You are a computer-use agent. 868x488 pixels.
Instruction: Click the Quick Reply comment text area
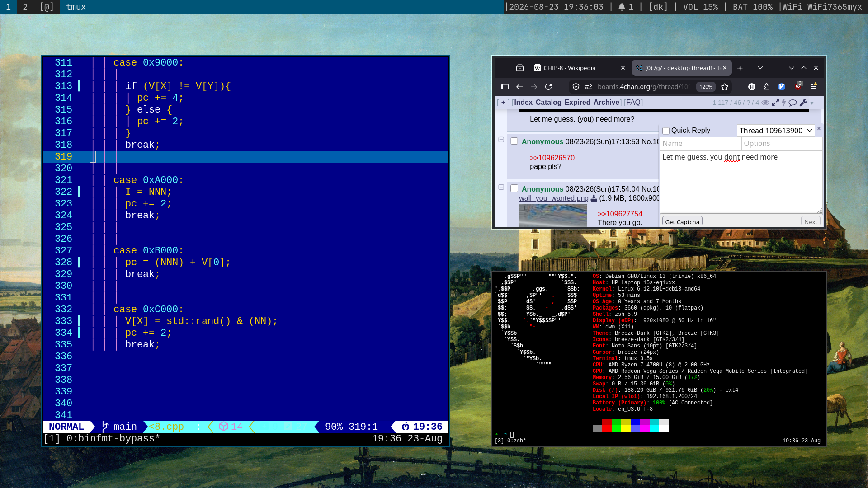[741, 182]
